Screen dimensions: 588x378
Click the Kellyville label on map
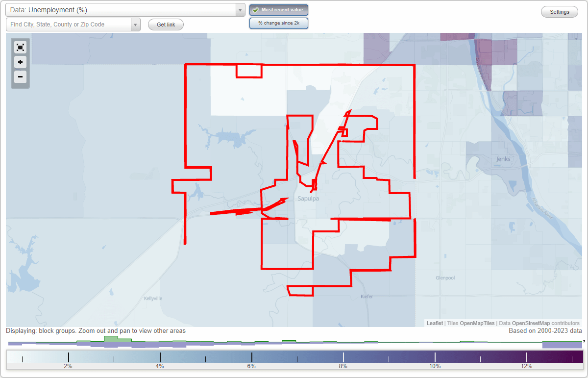click(x=153, y=298)
